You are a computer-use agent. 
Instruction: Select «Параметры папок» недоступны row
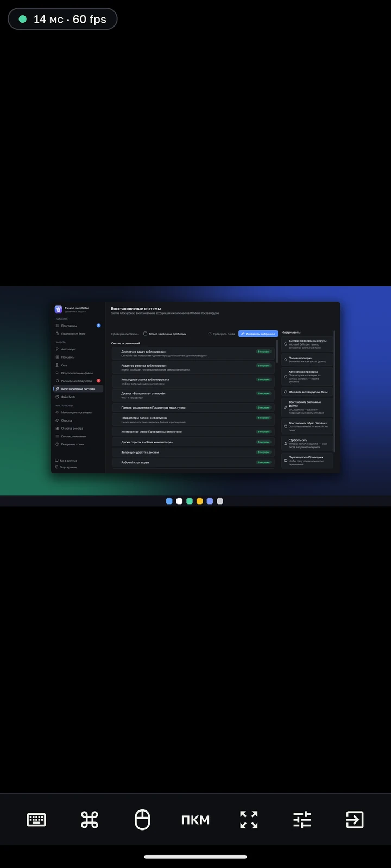[x=193, y=419]
